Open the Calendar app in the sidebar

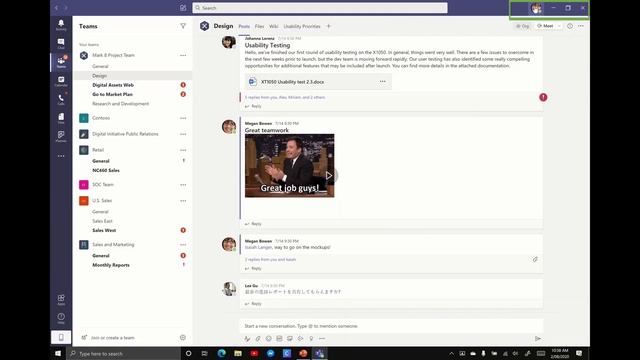61,81
